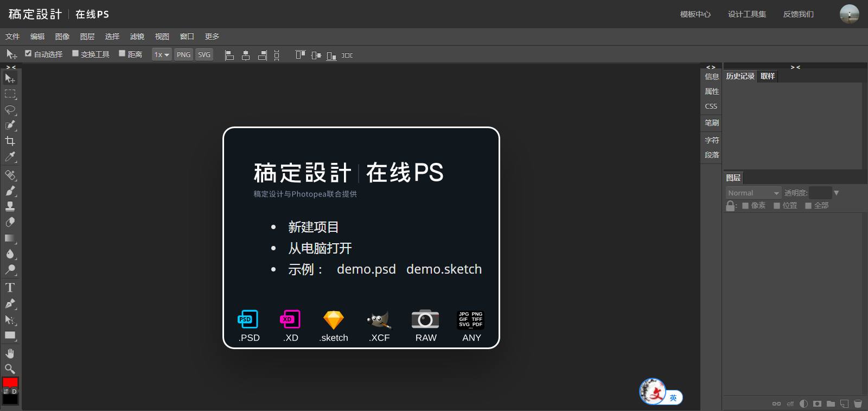
Task: Open the demo.sketch example
Action: click(444, 269)
